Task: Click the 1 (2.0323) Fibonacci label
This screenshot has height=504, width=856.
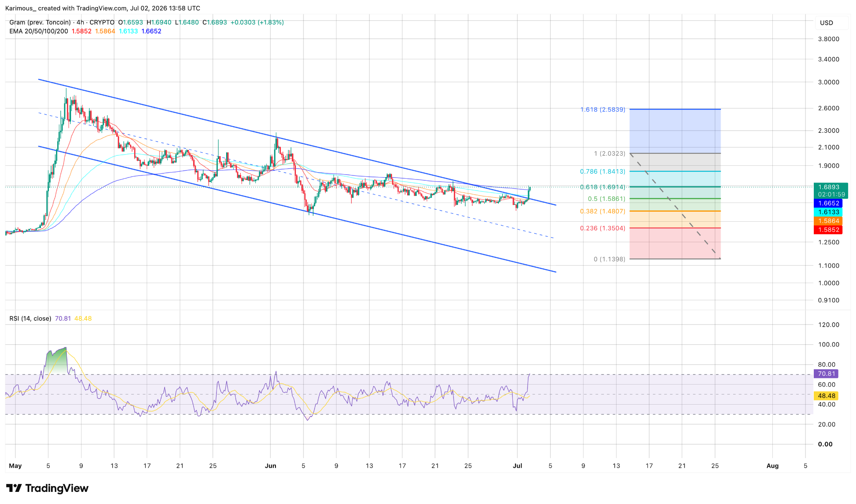Action: click(x=609, y=154)
